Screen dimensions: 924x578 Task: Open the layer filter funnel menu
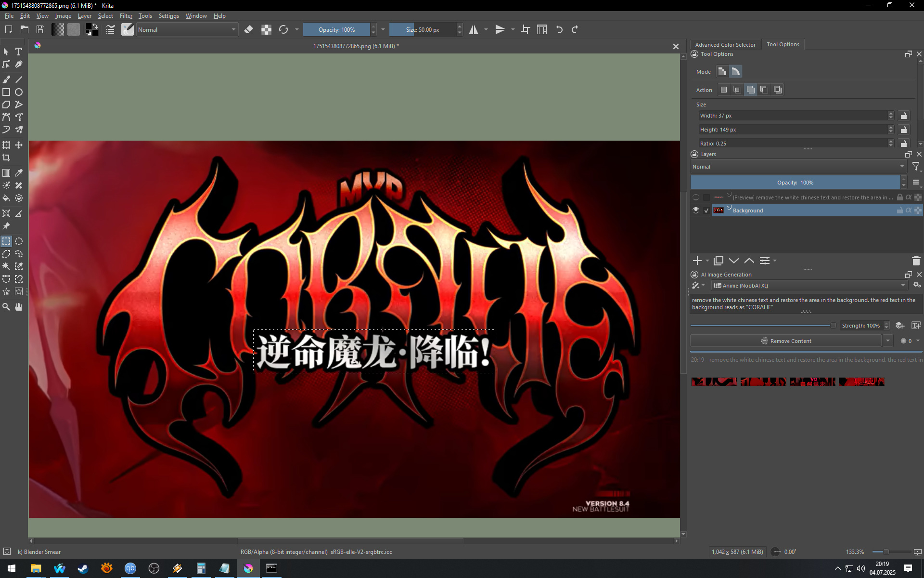tap(916, 167)
